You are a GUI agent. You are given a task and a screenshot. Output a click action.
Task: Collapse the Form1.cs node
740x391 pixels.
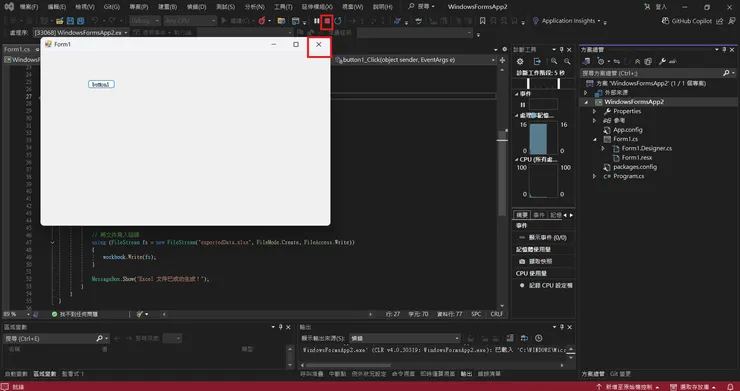point(595,139)
